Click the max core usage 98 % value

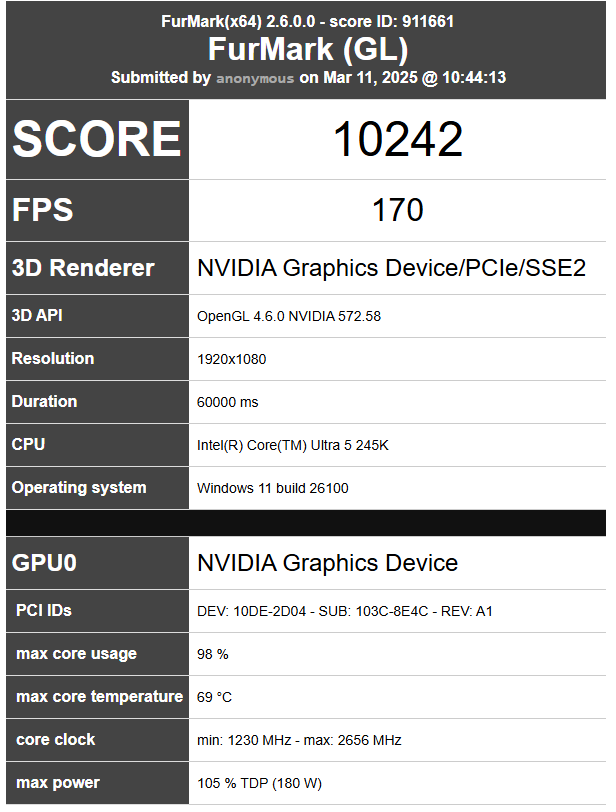[213, 654]
